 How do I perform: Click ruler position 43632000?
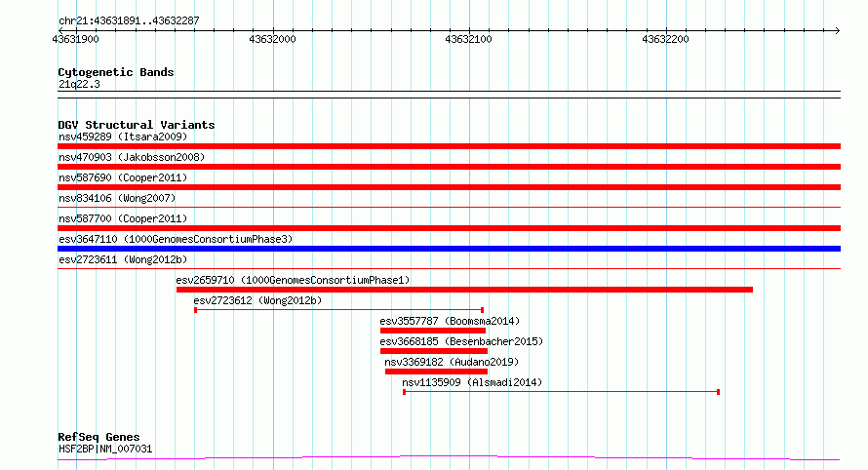[272, 39]
